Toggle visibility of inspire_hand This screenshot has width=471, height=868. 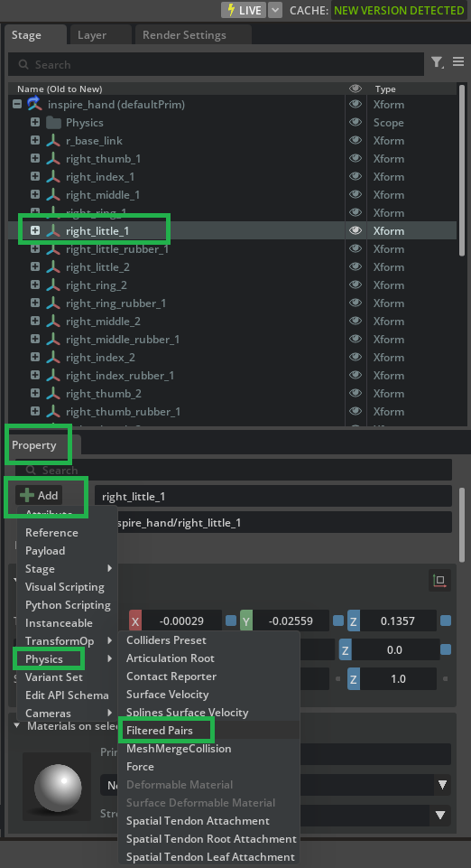pos(356,104)
